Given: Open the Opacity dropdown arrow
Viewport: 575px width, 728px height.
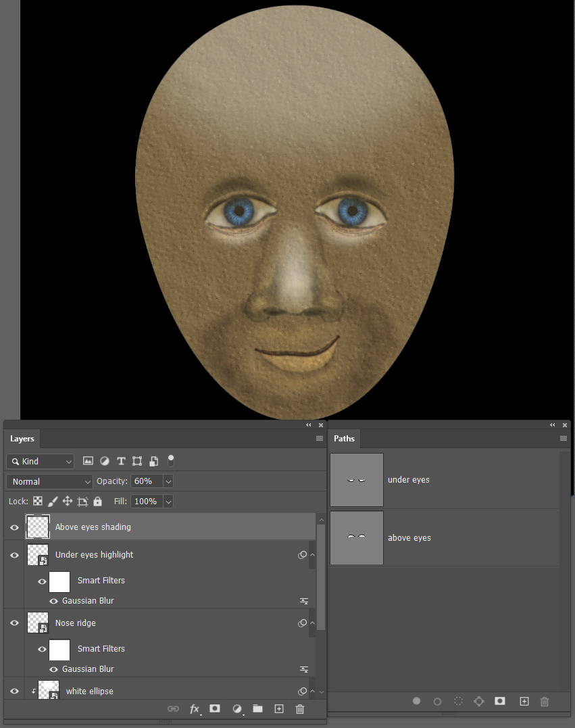Looking at the screenshot, I should point(168,481).
